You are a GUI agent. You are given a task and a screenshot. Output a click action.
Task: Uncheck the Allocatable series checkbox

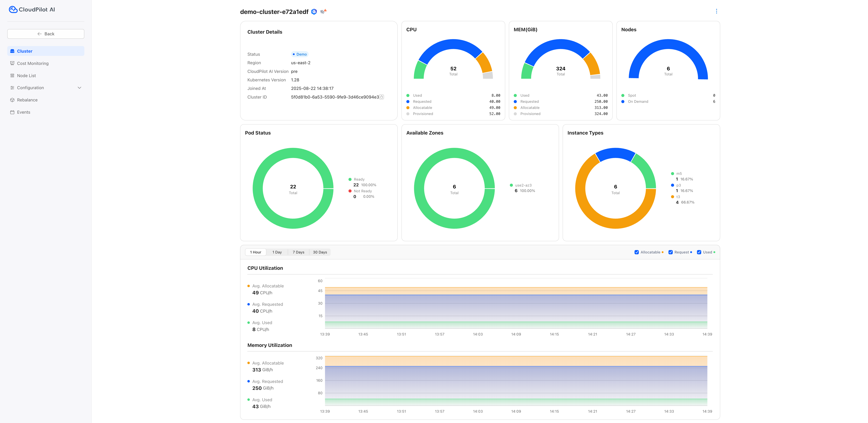pos(637,252)
